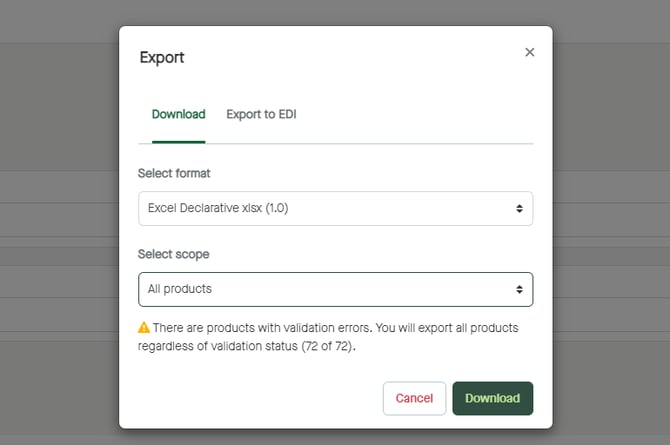The height and width of the screenshot is (445, 670).
Task: Click the Cancel button
Action: (414, 398)
